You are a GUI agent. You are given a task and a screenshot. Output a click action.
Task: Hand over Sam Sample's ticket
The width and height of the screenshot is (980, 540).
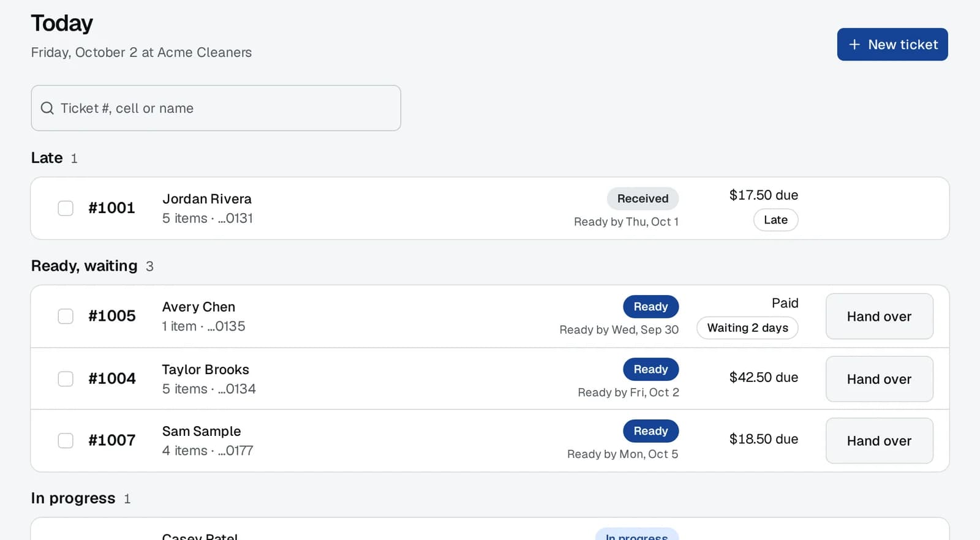[x=880, y=441]
